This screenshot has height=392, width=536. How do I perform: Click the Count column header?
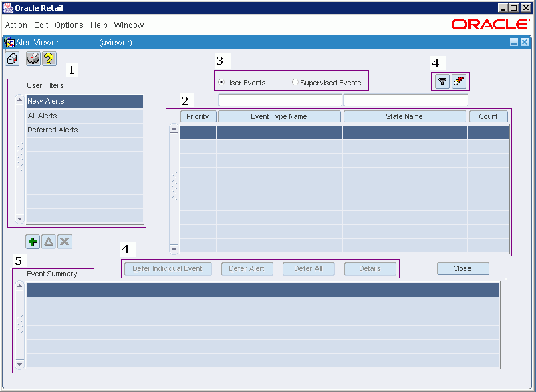tap(488, 116)
